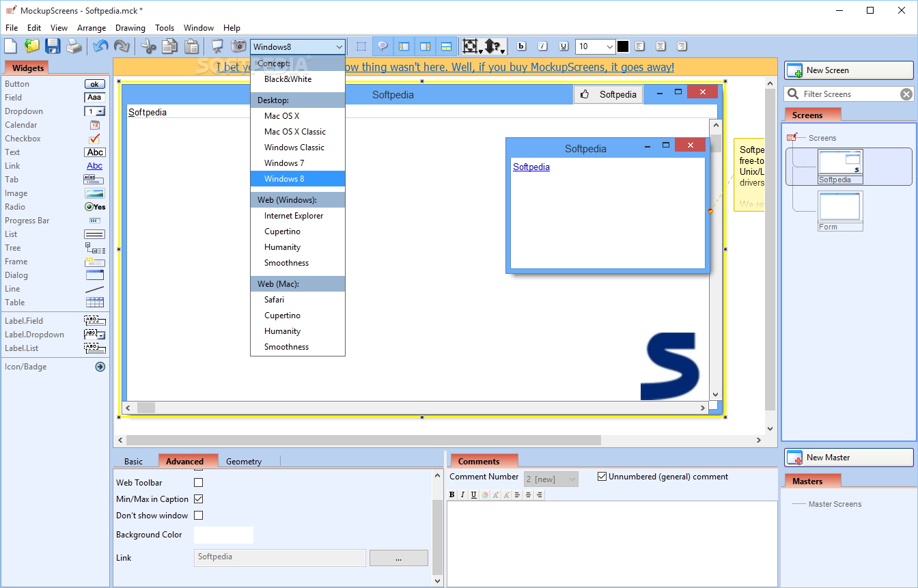Toggle the Web Toolbar checkbox
918x588 pixels.
(199, 483)
